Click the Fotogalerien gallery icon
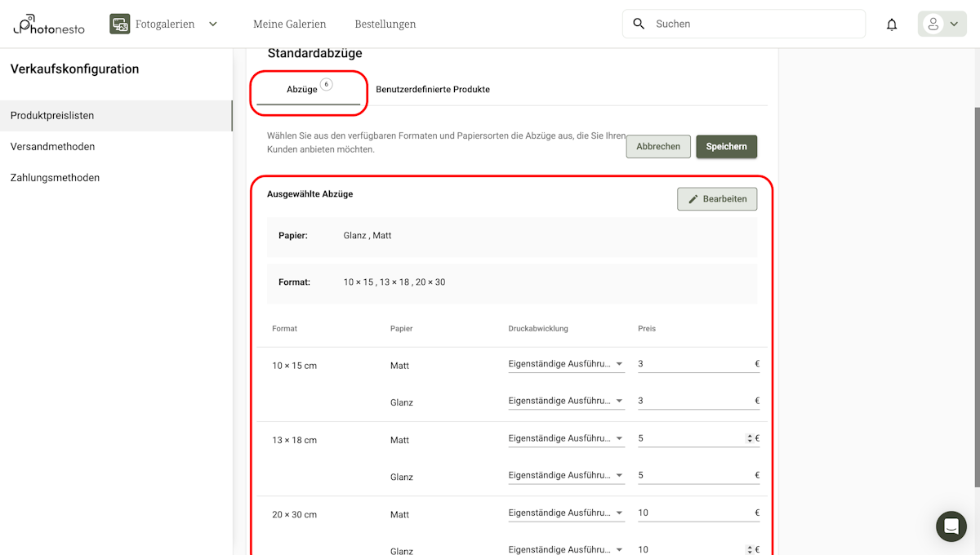980x555 pixels. 119,24
